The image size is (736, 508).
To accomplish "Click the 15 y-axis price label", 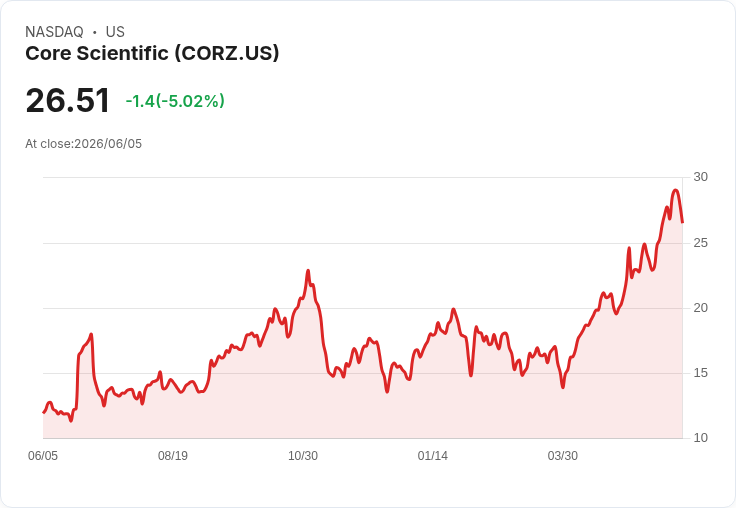I will pyautogui.click(x=700, y=373).
